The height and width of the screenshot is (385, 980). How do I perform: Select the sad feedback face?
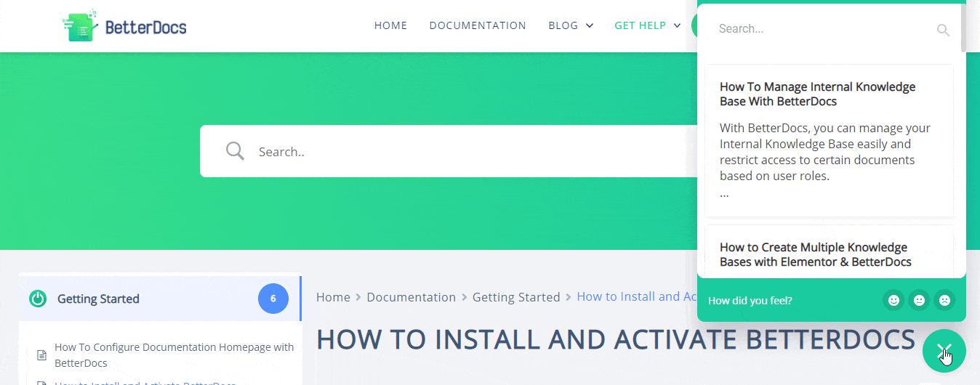click(x=944, y=300)
